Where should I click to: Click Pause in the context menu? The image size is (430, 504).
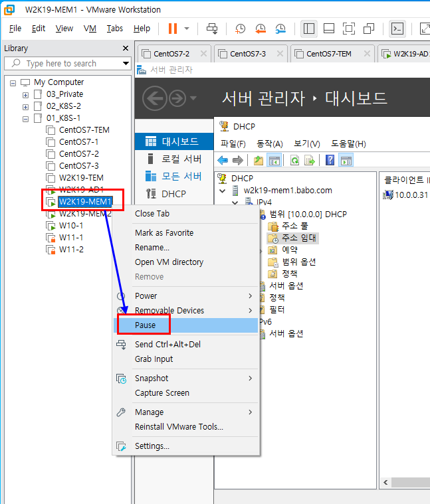click(x=186, y=325)
